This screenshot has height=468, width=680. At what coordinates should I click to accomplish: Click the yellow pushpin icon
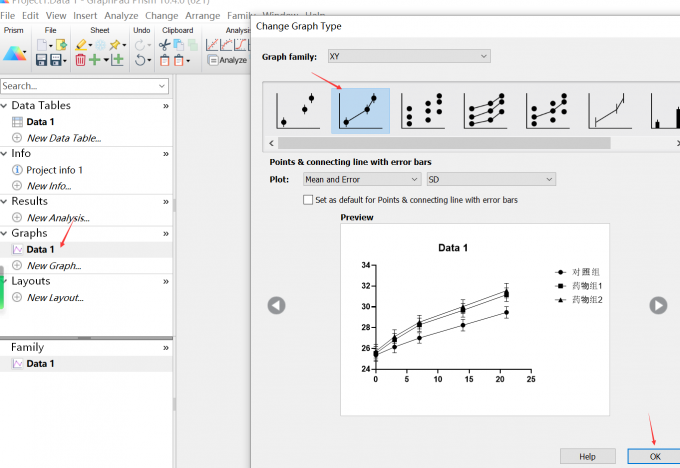(x=115, y=45)
